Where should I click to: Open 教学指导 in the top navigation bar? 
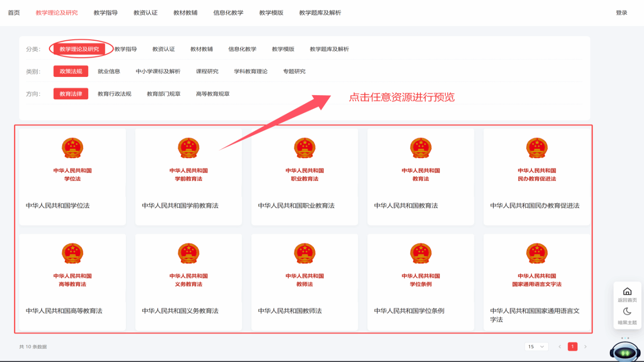tap(105, 13)
